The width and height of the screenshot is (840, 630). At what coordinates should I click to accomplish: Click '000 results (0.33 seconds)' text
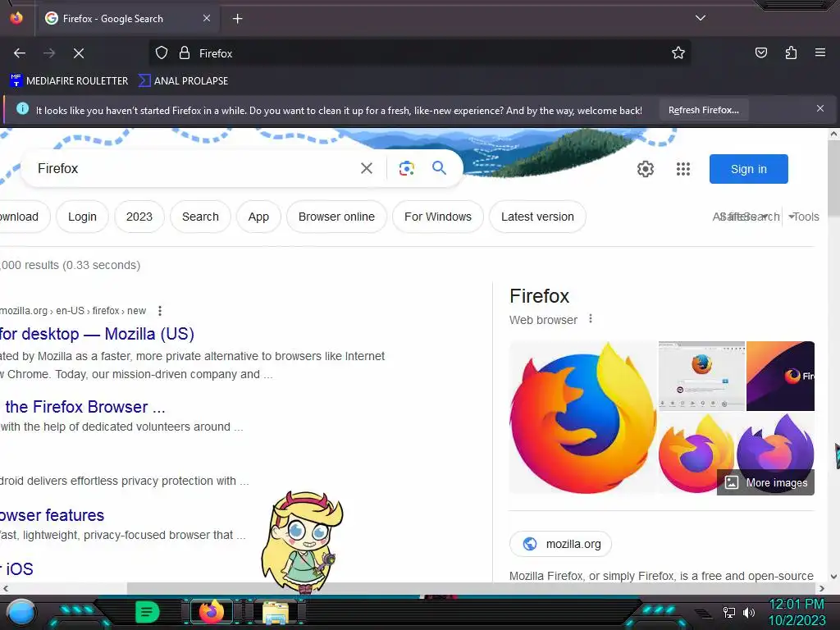pos(71,265)
